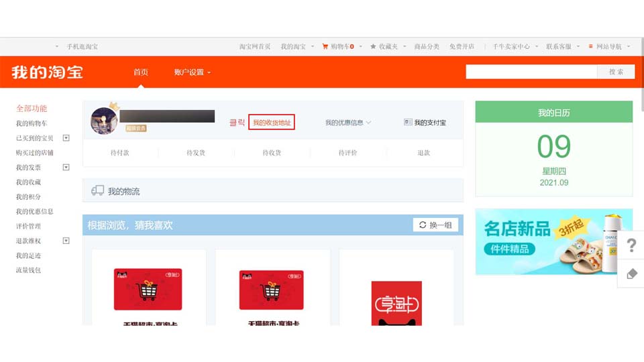Select the 首页 tab
Screen dimensions: 644x362
pyautogui.click(x=141, y=72)
